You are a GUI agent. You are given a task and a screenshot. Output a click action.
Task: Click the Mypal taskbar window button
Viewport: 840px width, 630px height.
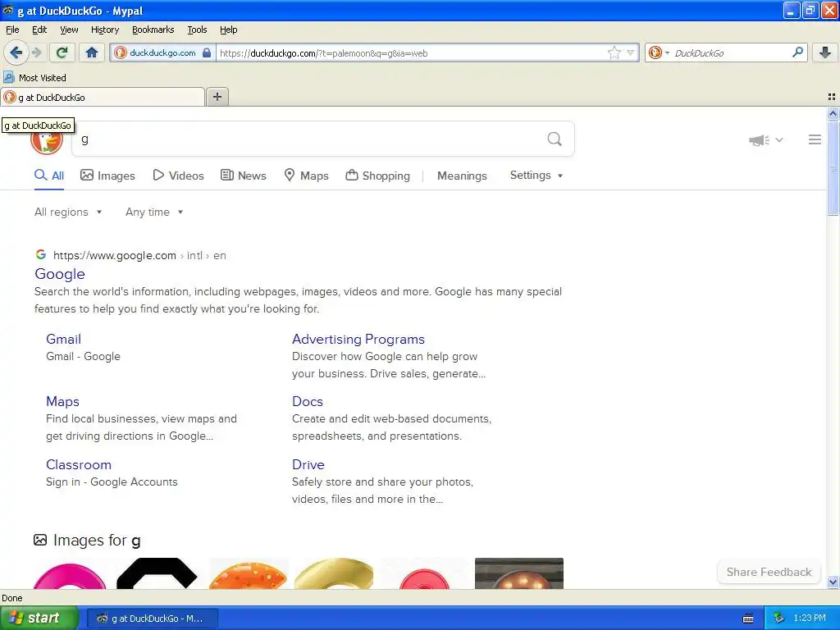152,619
